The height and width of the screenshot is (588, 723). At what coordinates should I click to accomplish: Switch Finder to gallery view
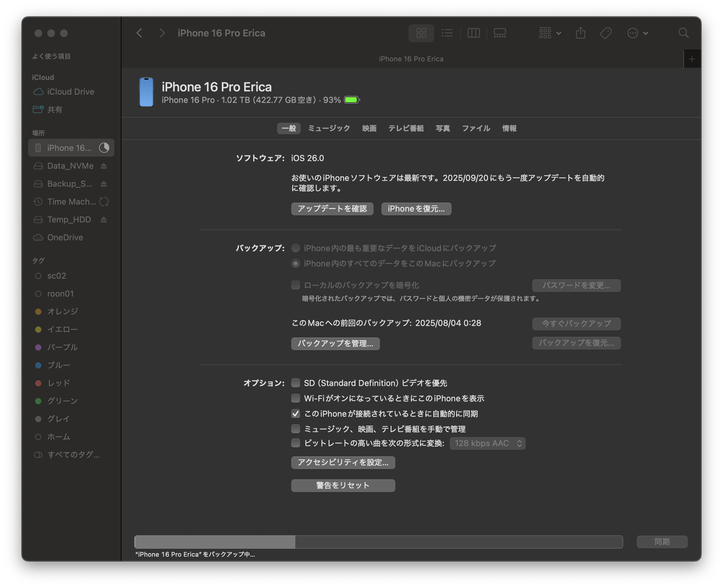(x=499, y=33)
